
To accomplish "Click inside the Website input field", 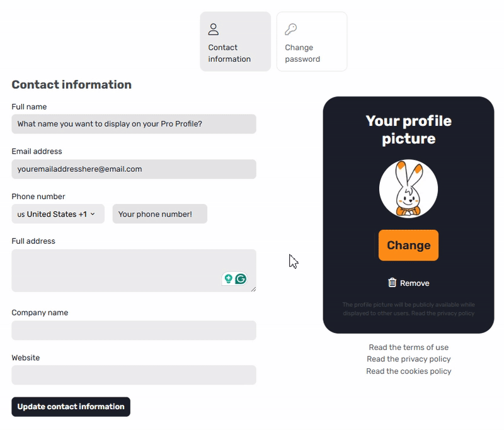I will [134, 375].
